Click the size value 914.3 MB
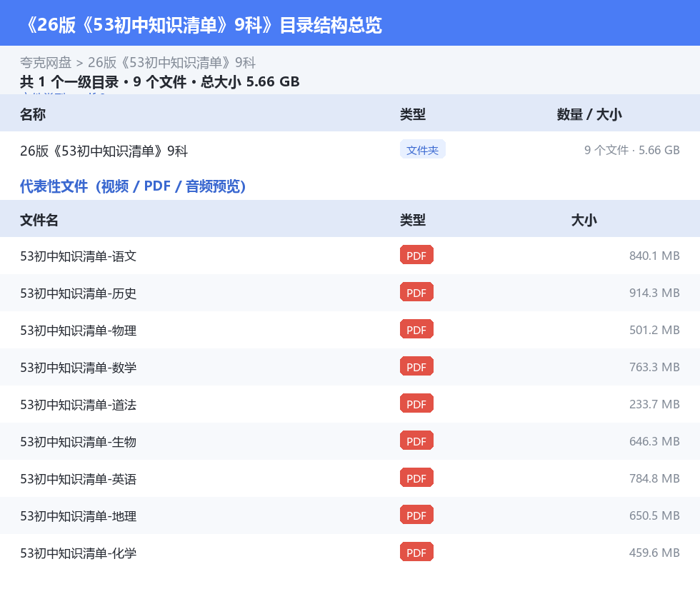The height and width of the screenshot is (594, 700). 654,293
